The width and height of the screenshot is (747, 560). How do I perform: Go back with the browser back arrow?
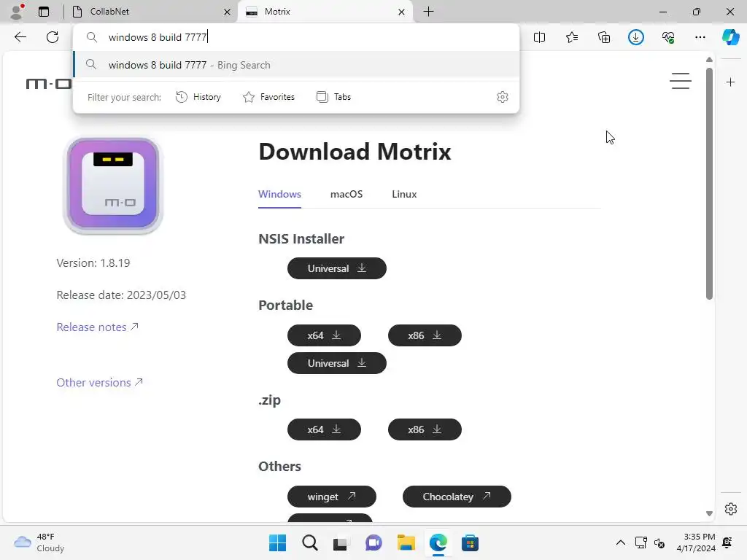[20, 37]
